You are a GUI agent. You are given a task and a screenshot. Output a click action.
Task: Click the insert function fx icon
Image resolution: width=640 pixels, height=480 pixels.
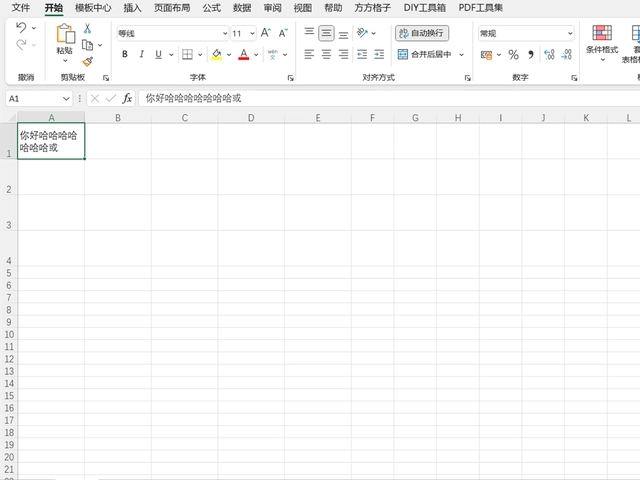coord(127,98)
